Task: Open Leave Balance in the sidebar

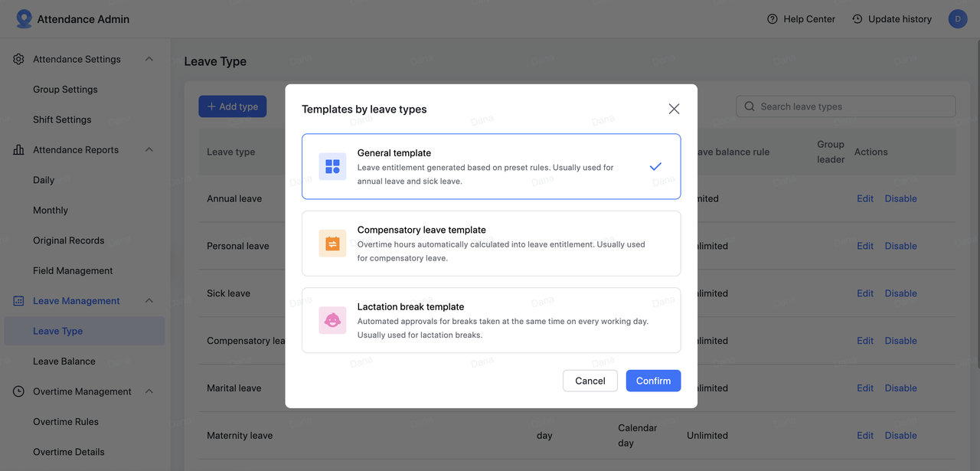Action: [x=64, y=361]
